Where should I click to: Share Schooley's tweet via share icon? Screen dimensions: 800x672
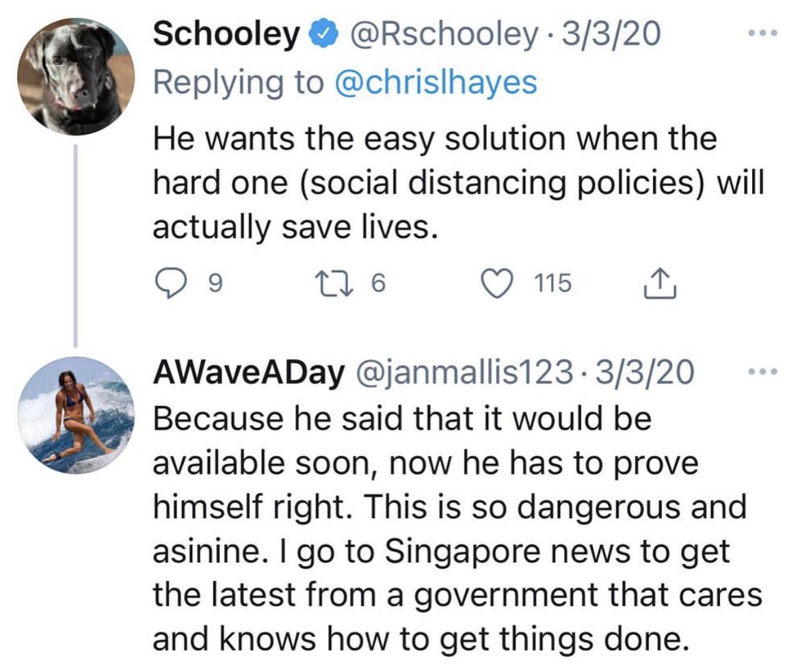coord(660,283)
